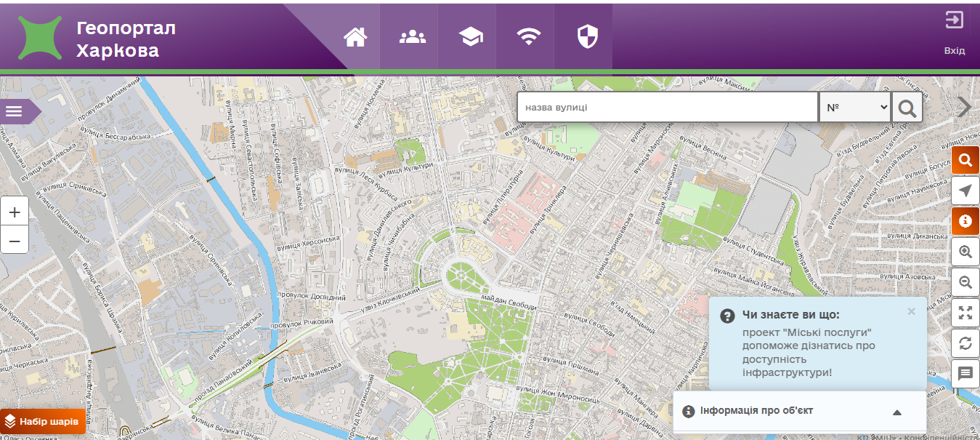Click the Інформація про об'єкт info icon

(x=689, y=411)
